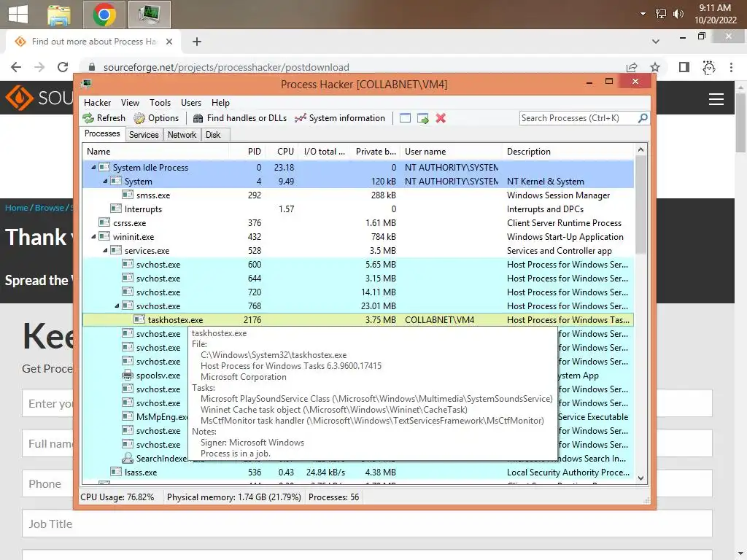Click the lsass.exe process icon
This screenshot has height=560, width=747.
tap(116, 472)
